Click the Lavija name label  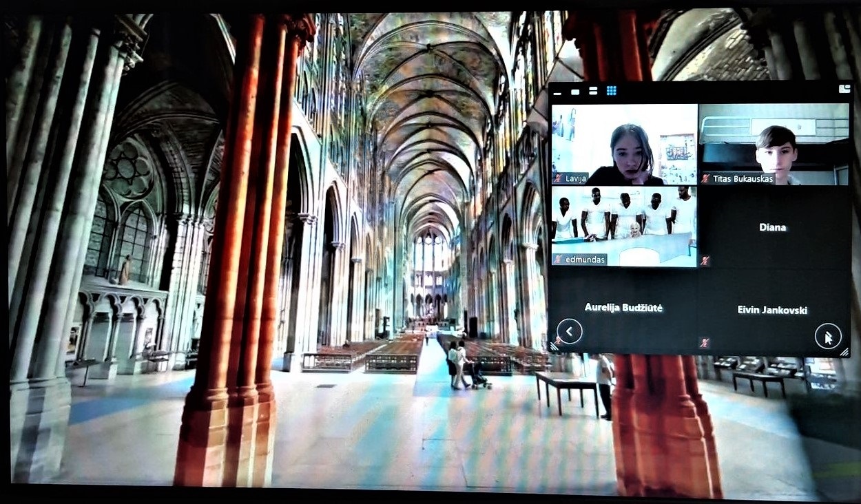click(x=574, y=178)
